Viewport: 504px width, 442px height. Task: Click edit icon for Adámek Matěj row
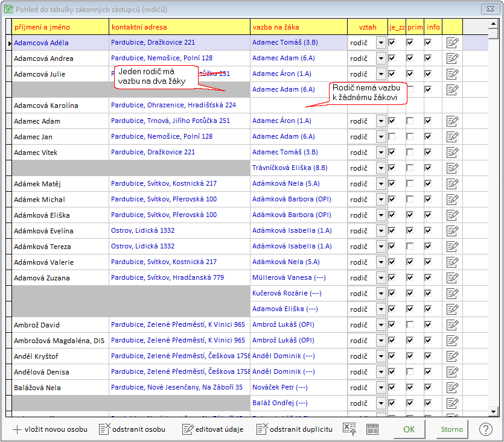(452, 184)
